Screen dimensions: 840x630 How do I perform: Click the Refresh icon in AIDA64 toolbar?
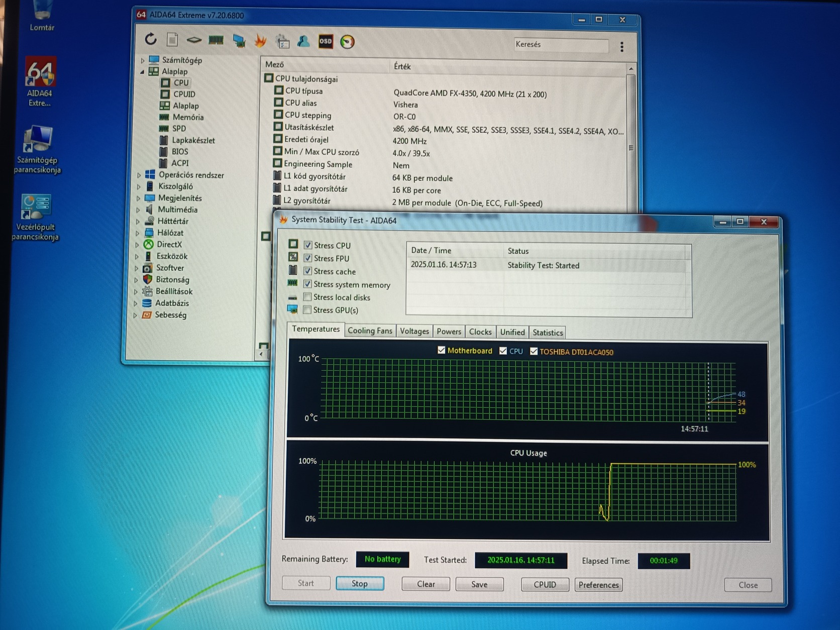tap(151, 39)
